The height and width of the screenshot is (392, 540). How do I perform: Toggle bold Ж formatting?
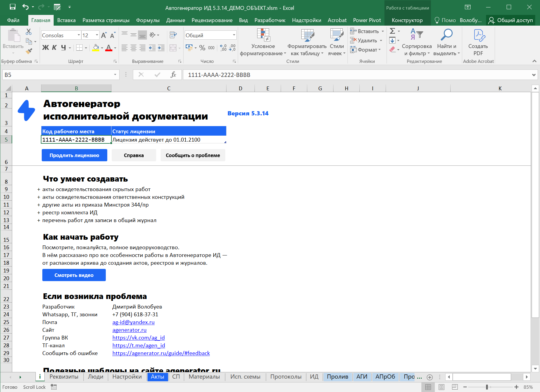(45, 48)
